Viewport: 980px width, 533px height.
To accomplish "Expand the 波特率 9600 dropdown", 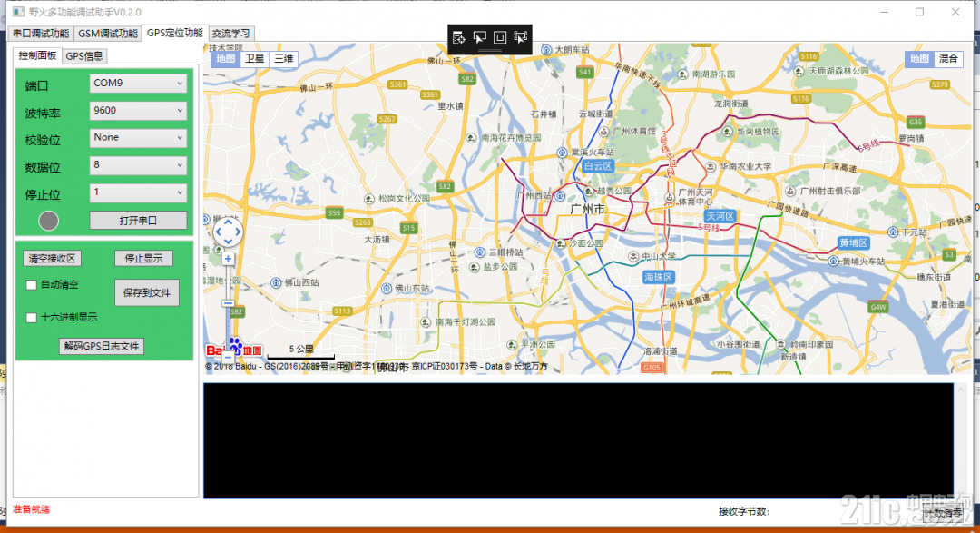I will 138,111.
